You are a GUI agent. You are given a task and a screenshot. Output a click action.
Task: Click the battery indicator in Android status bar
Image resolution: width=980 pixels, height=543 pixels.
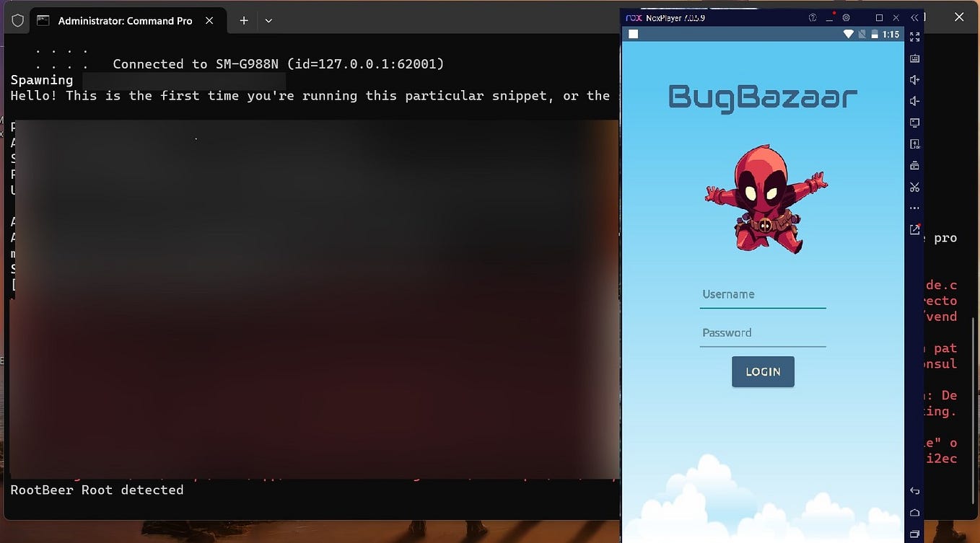875,33
